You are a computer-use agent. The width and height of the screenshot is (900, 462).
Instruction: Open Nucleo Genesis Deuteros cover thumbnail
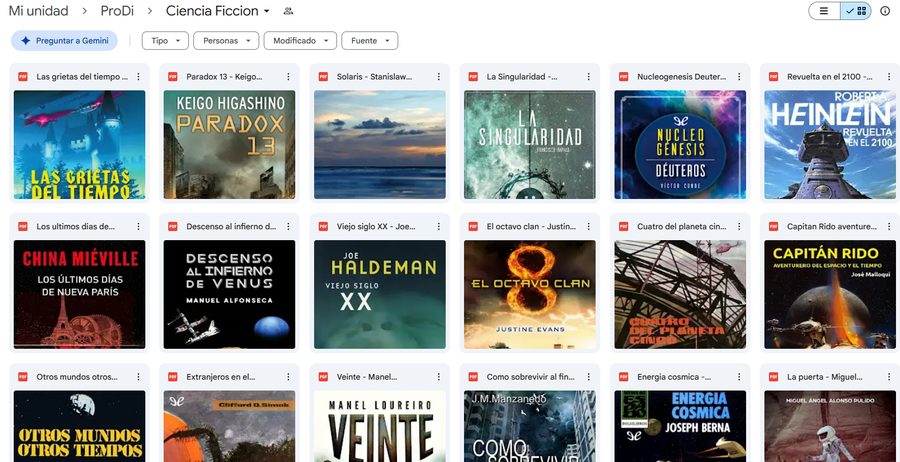coord(680,145)
